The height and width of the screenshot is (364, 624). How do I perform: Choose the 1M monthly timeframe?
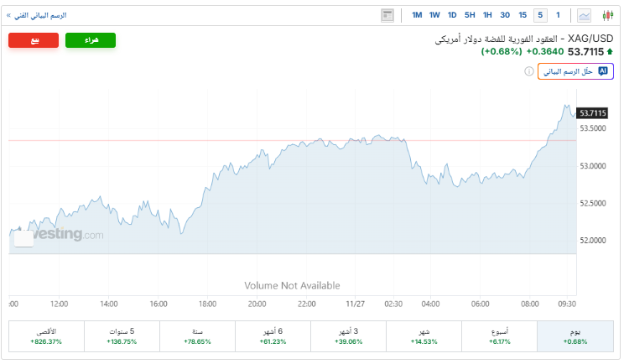click(417, 15)
